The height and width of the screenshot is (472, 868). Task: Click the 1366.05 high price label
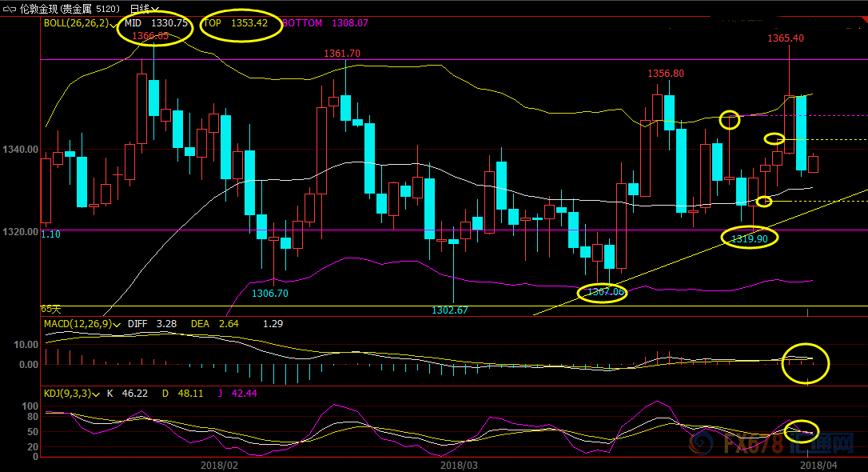[x=150, y=36]
